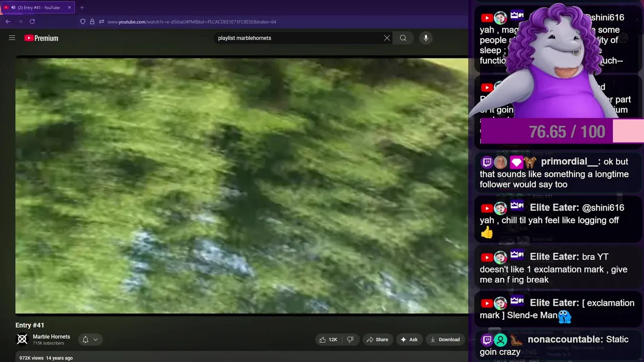Click Elite Eater's 'bra YT doesn't like' message
This screenshot has height=362, width=644.
point(558,268)
